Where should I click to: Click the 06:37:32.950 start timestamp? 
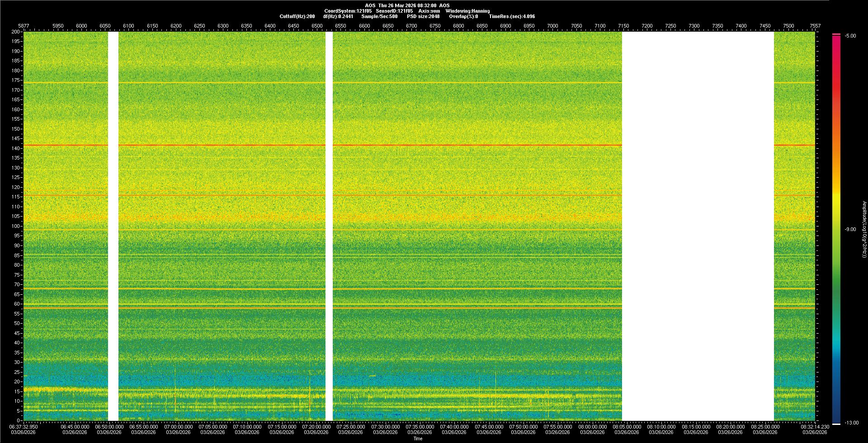point(24,427)
